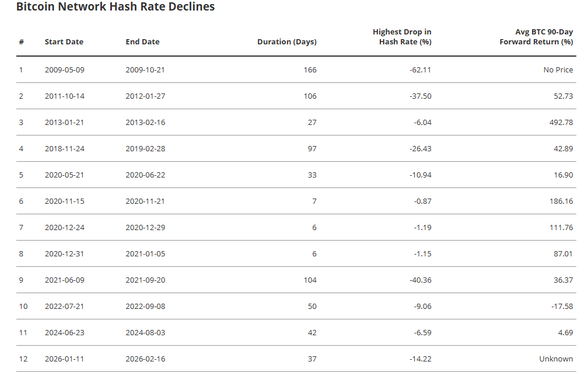Screen dimensions: 588x372
Task: Click the 186.16 forward return value
Action: coord(561,201)
